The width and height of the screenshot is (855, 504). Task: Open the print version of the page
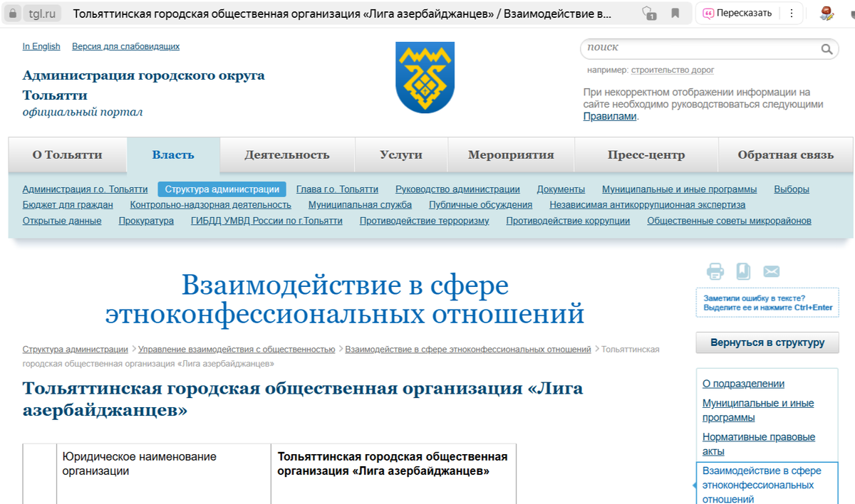point(715,271)
